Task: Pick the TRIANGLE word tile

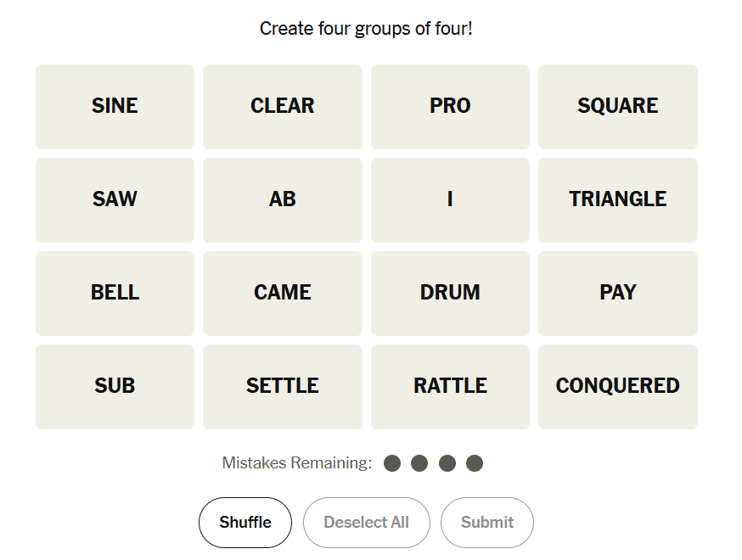Action: click(617, 200)
